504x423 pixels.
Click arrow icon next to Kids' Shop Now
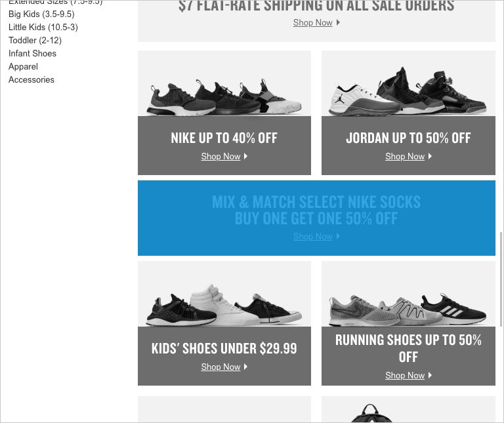[x=246, y=367]
